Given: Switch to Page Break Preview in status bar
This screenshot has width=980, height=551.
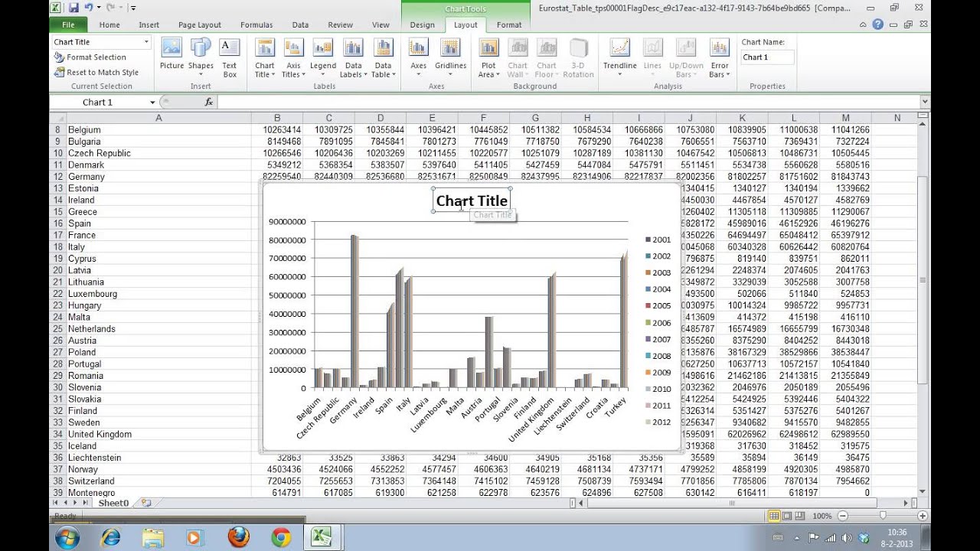Looking at the screenshot, I should click(799, 516).
